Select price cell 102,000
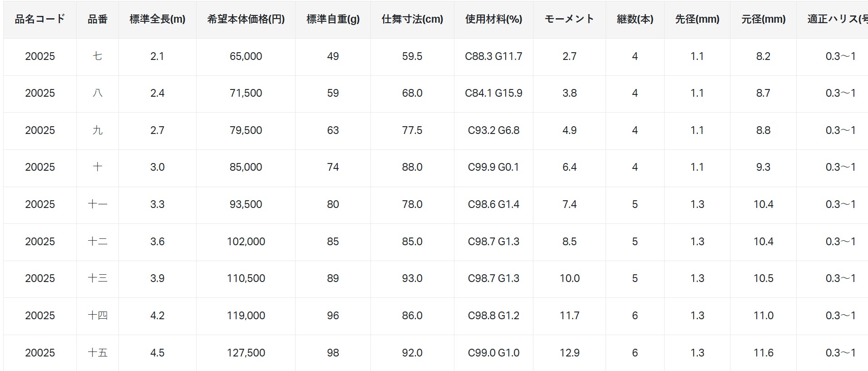The width and height of the screenshot is (868, 371). (x=246, y=242)
